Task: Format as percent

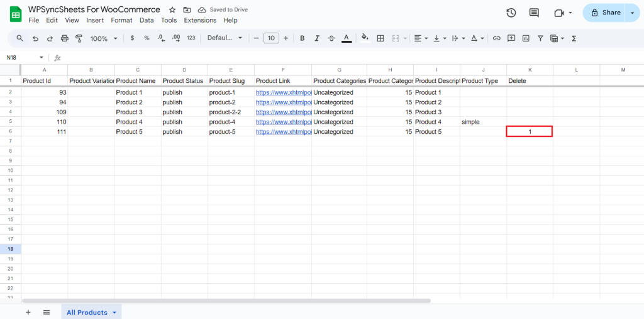Action: click(147, 38)
